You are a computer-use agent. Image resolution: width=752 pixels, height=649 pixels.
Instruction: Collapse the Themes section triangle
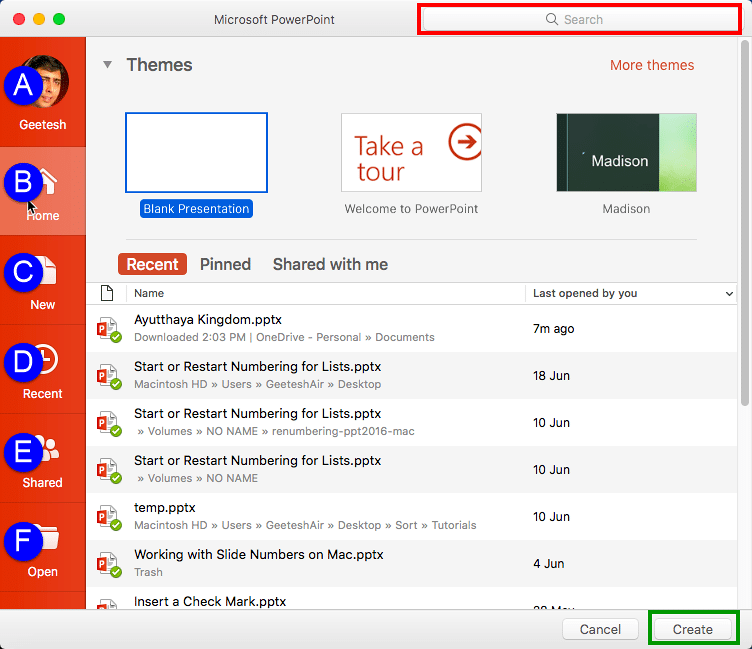click(107, 65)
